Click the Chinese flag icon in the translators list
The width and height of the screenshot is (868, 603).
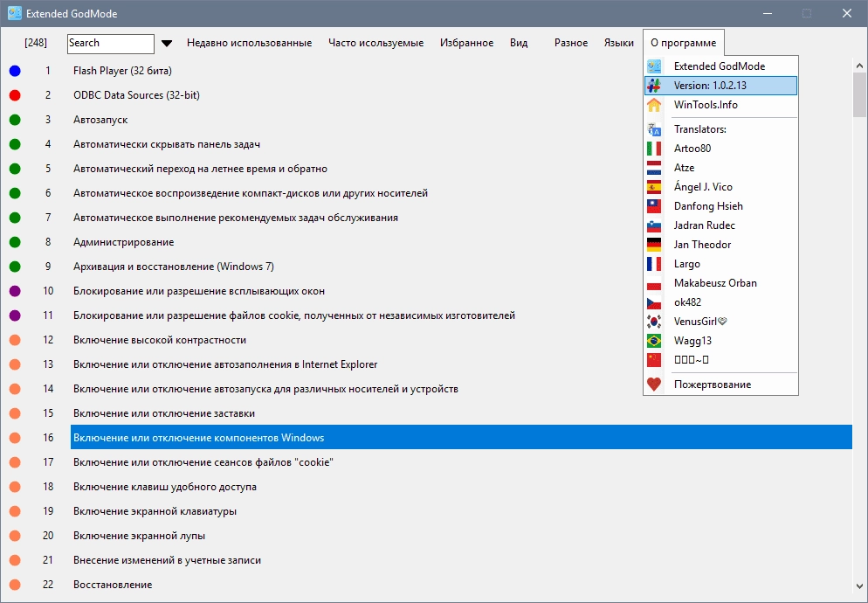pos(654,360)
